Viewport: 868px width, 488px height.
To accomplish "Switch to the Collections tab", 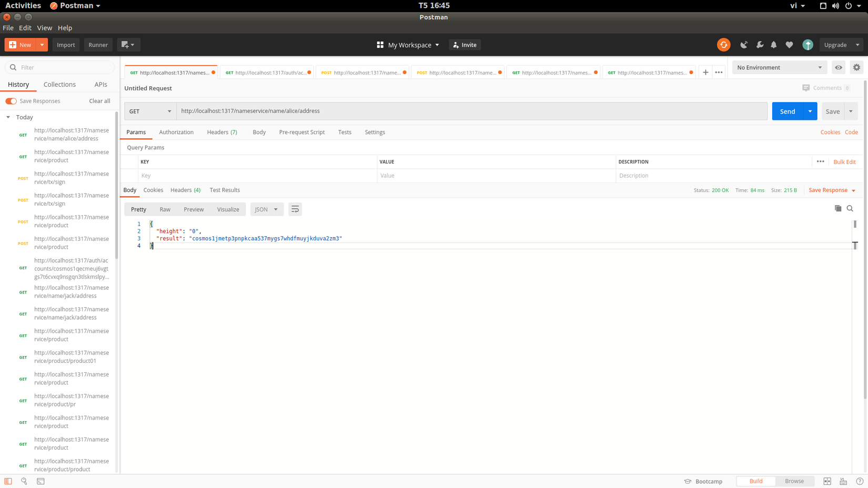I will (59, 84).
